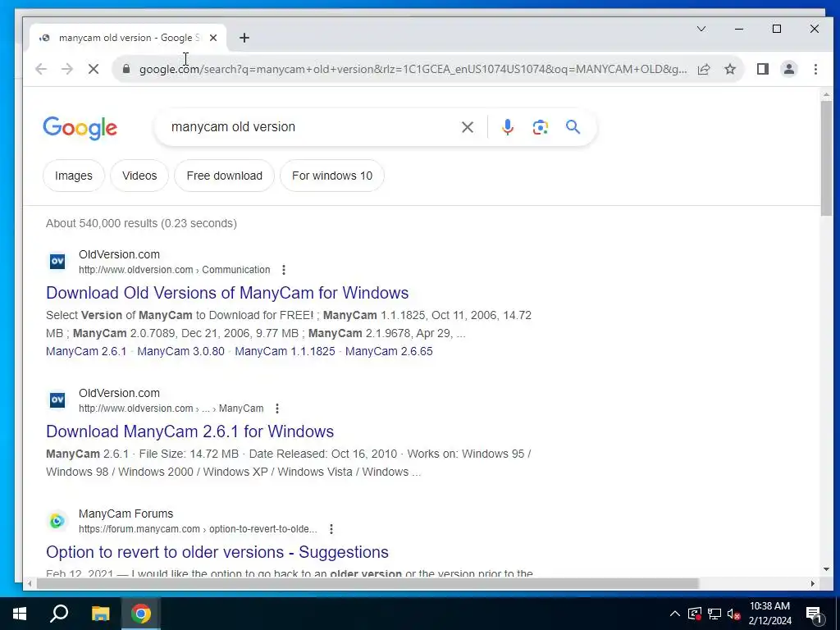Click Chrome icon in taskbar
840x630 pixels.
[141, 614]
